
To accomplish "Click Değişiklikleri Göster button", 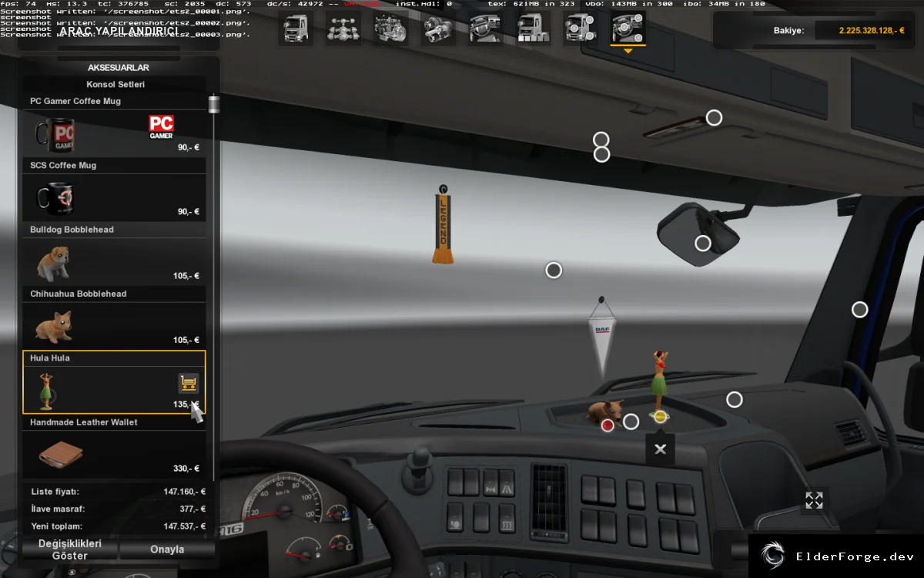I will point(70,549).
